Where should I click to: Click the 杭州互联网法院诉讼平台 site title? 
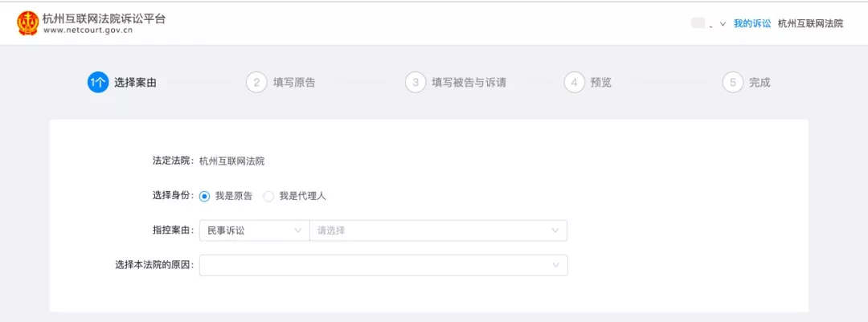click(x=104, y=18)
